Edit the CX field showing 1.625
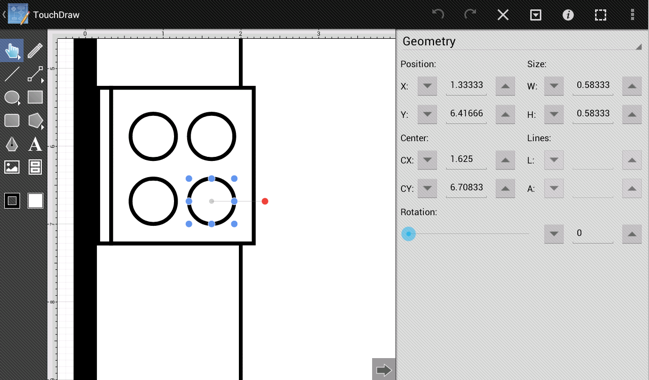The image size is (649, 380). pyautogui.click(x=466, y=159)
